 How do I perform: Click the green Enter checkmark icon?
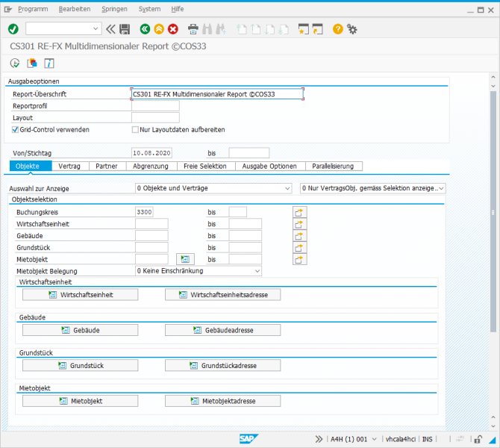[13, 29]
